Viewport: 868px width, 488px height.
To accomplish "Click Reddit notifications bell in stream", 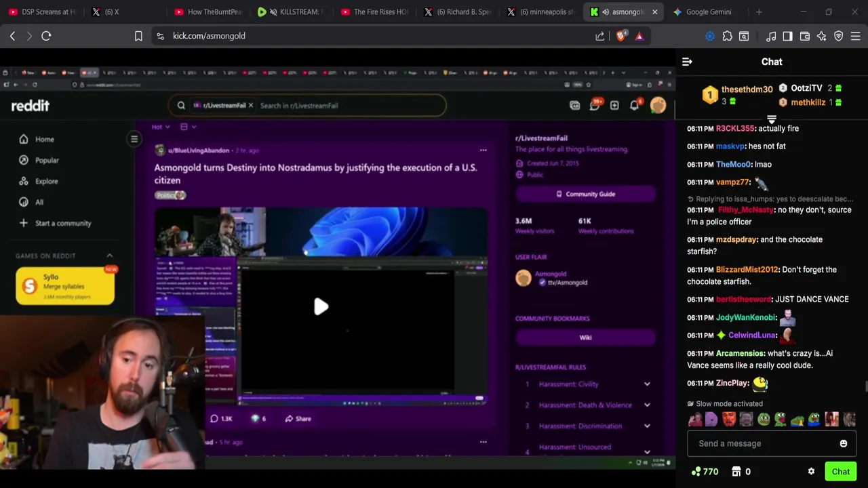I will tap(635, 105).
